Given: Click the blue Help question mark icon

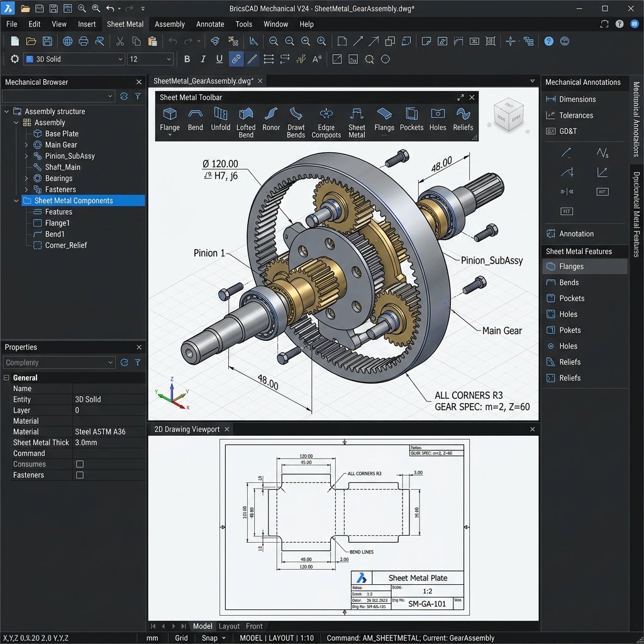Looking at the screenshot, I should coord(548,41).
